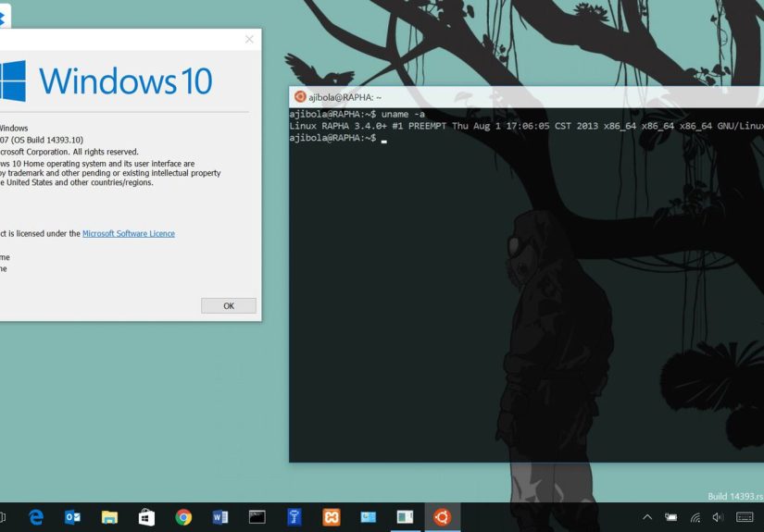Click the 'OS Build 14393.10' version text
The width and height of the screenshot is (764, 532).
coord(48,141)
